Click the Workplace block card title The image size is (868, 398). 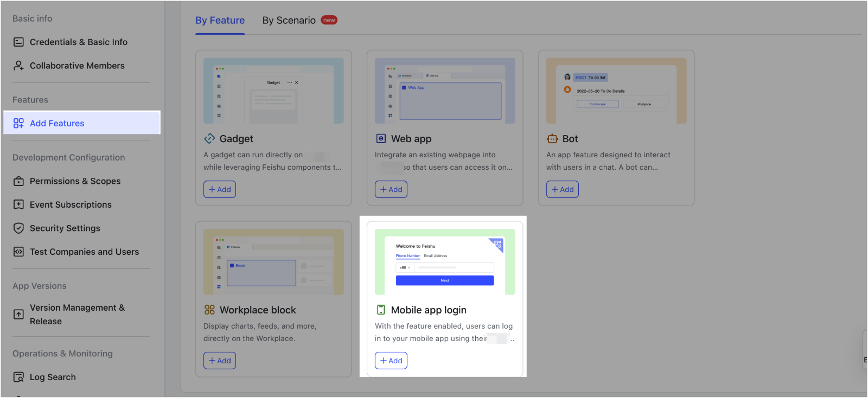pyautogui.click(x=258, y=310)
